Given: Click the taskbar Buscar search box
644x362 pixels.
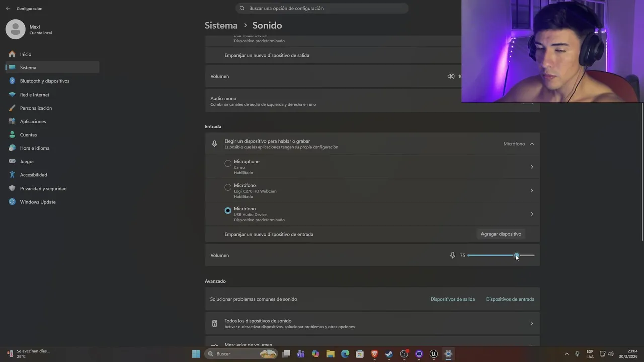Looking at the screenshot, I should 242,354.
